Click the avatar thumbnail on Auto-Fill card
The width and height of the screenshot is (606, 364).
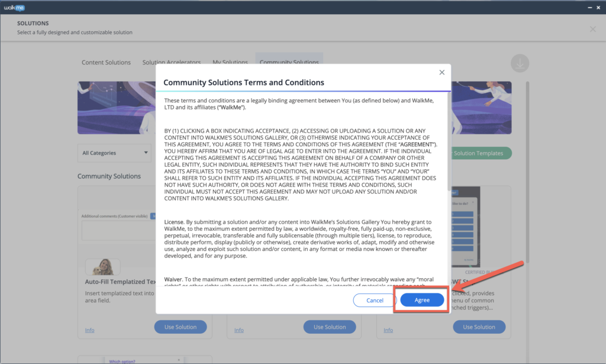[x=102, y=267]
